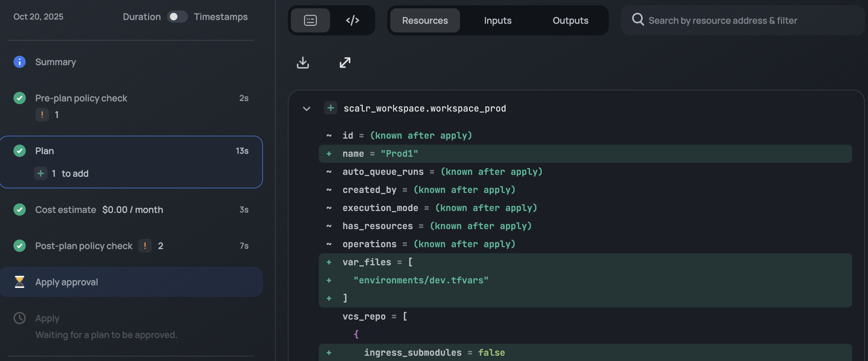Click the Apply approval hourglass icon
Viewport: 868px width, 361px height.
pos(20,282)
